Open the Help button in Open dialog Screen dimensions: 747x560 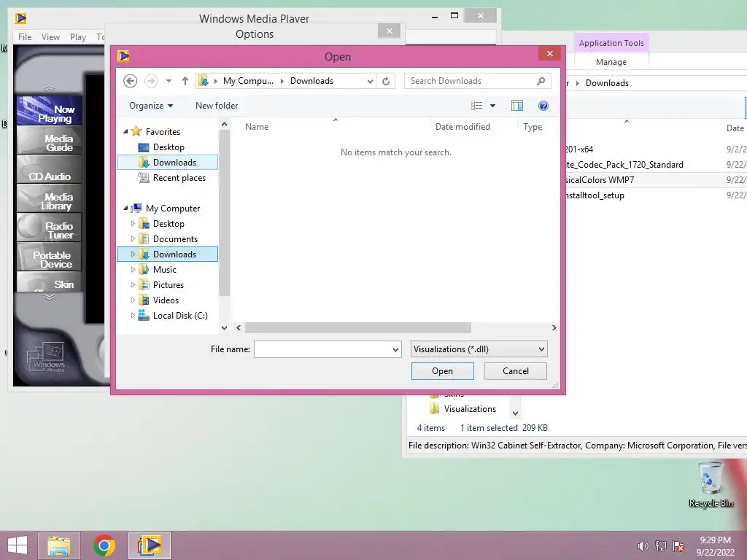(543, 106)
